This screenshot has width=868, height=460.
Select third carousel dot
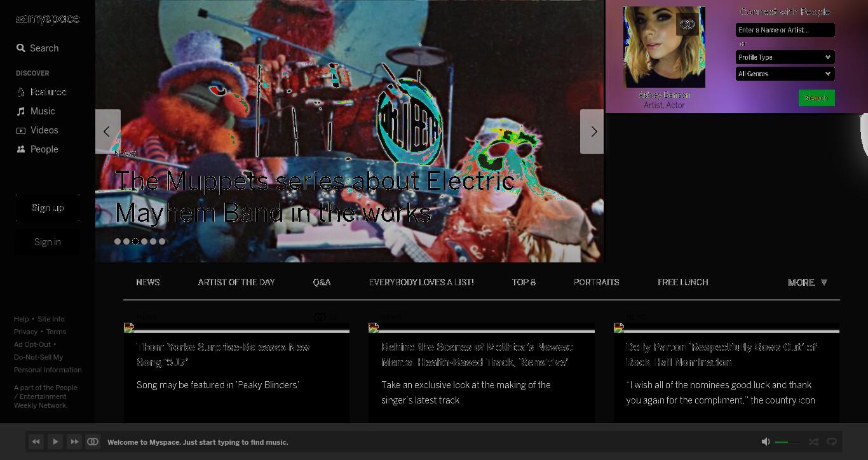tap(135, 241)
